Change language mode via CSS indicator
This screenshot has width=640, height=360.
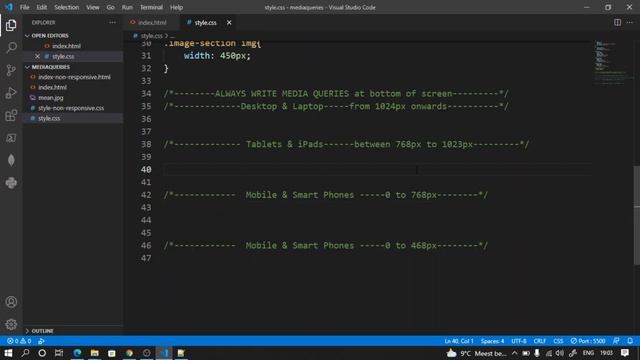(x=558, y=341)
